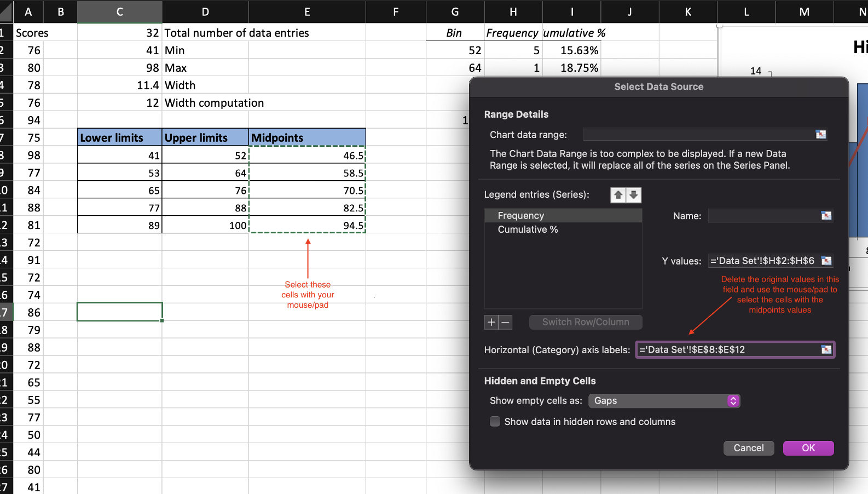Move selected series down with arrow

tap(633, 195)
